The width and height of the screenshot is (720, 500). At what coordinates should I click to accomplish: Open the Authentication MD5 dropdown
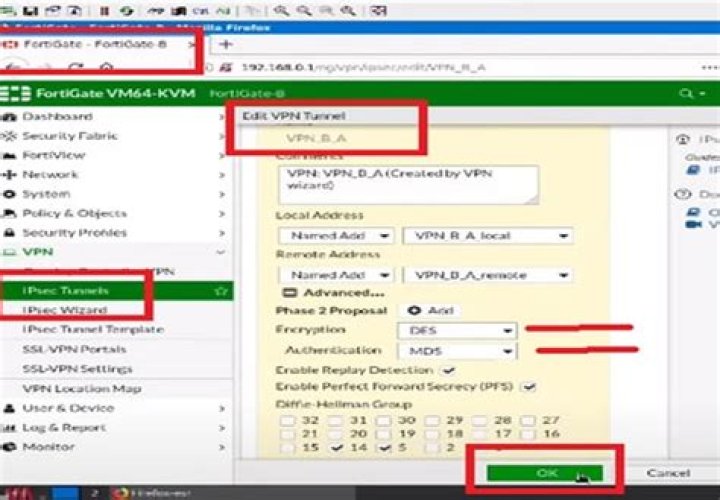click(457, 352)
